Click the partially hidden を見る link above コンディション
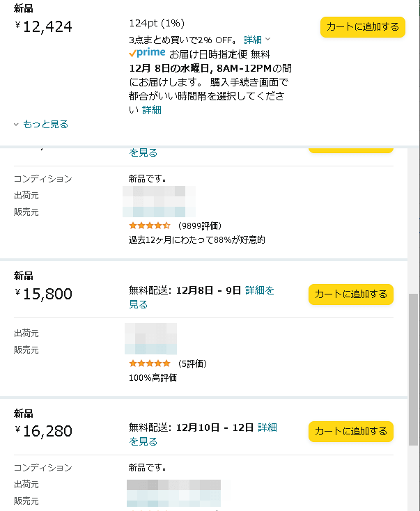The width and height of the screenshot is (420, 511). [143, 152]
